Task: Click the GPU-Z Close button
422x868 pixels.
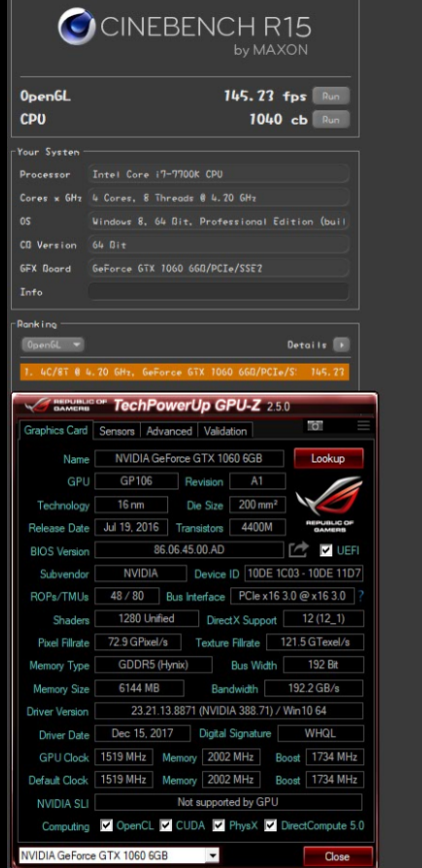Action: (x=337, y=856)
